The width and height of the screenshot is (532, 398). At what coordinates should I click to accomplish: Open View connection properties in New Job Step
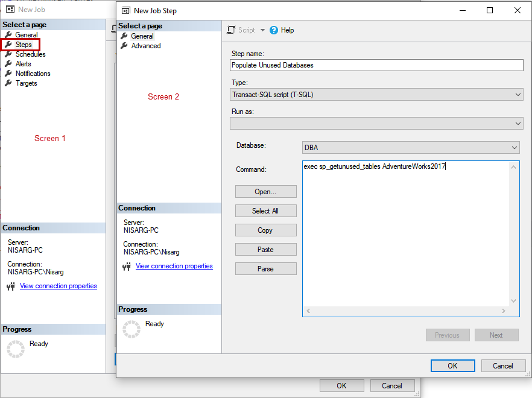pos(174,266)
